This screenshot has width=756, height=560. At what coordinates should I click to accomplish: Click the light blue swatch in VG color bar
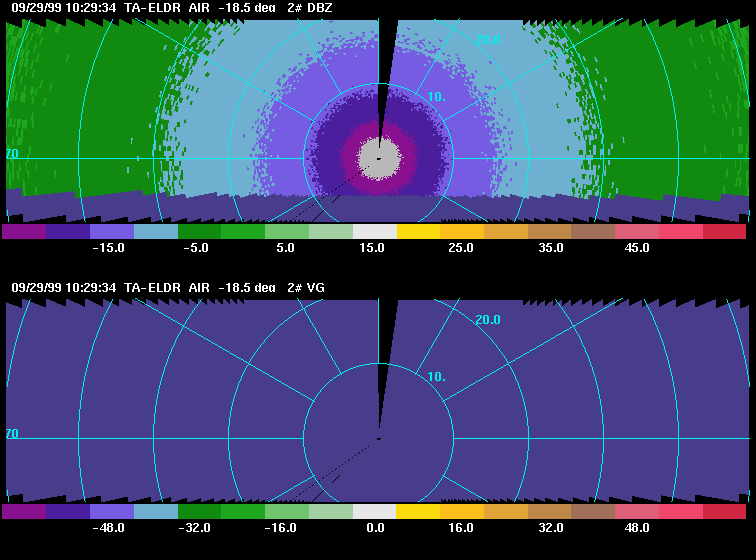click(156, 511)
